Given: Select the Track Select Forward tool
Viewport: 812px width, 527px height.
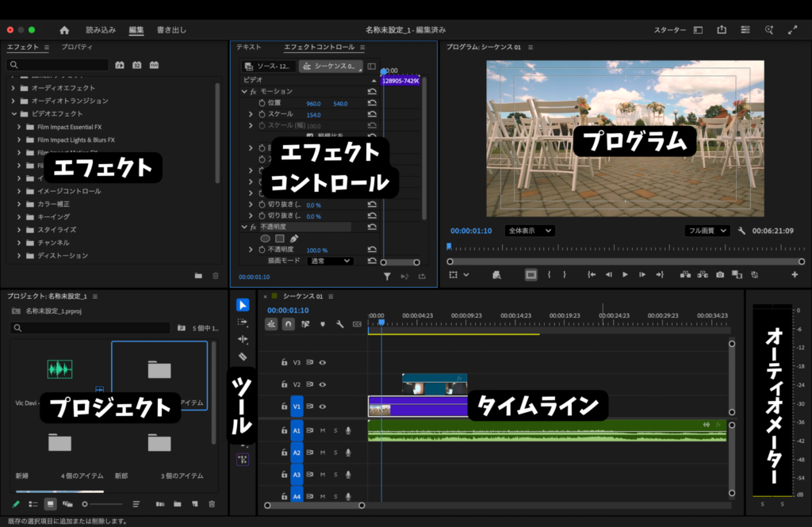Looking at the screenshot, I should [x=243, y=322].
